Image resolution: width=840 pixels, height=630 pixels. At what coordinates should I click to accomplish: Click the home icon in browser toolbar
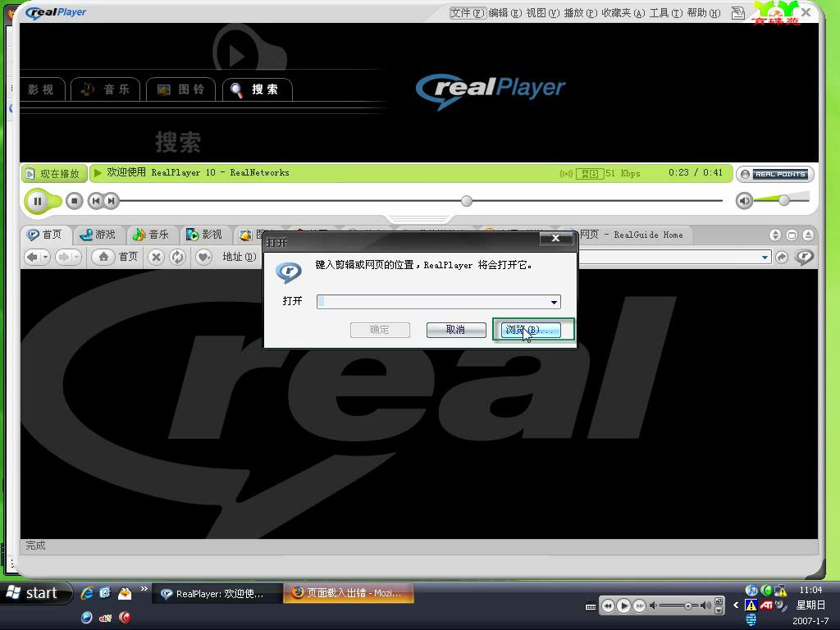(103, 257)
